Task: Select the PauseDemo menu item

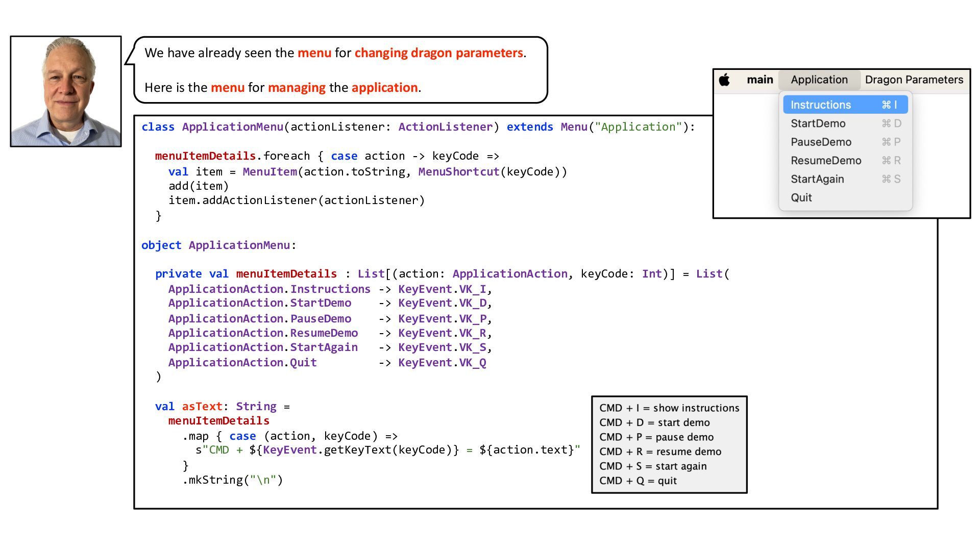Action: point(821,142)
